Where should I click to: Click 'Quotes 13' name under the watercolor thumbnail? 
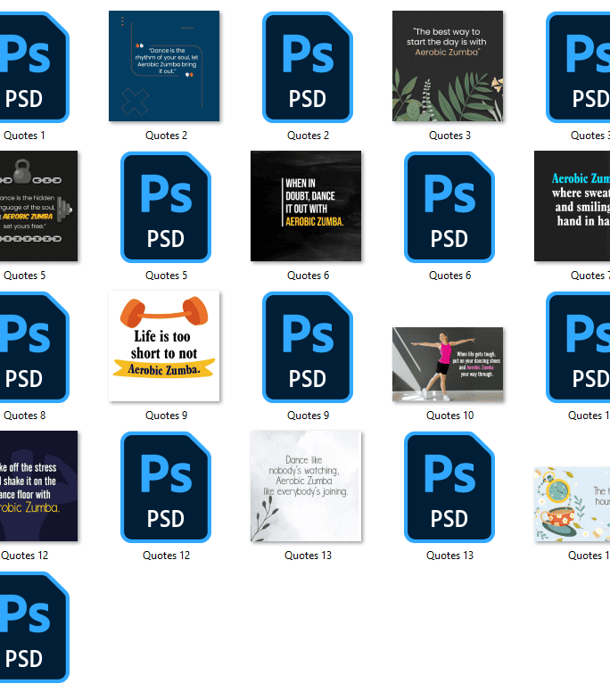308,556
